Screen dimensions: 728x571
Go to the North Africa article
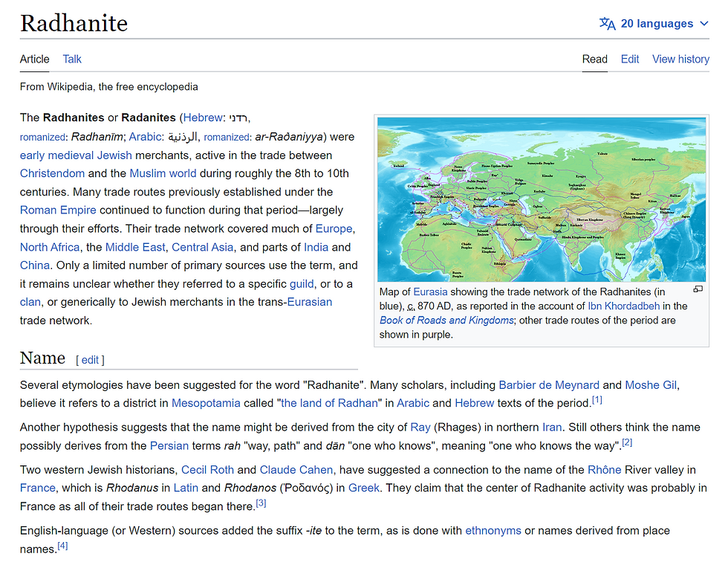(x=50, y=247)
